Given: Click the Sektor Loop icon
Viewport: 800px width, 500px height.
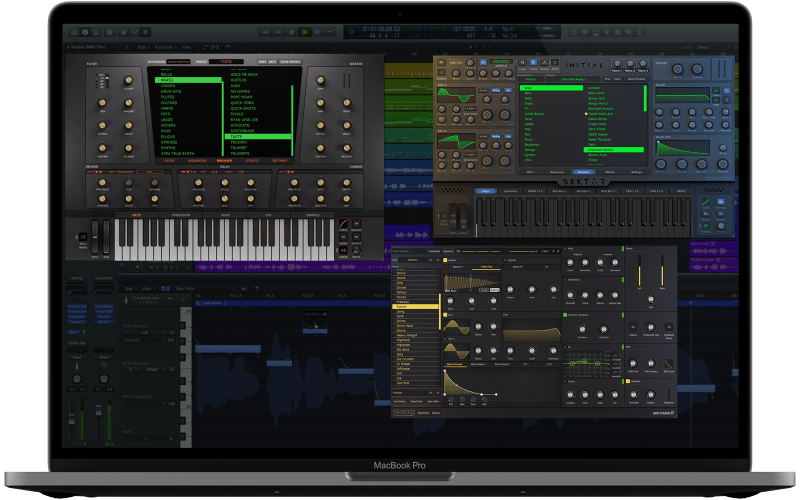Looking at the screenshot, I should (x=522, y=63).
